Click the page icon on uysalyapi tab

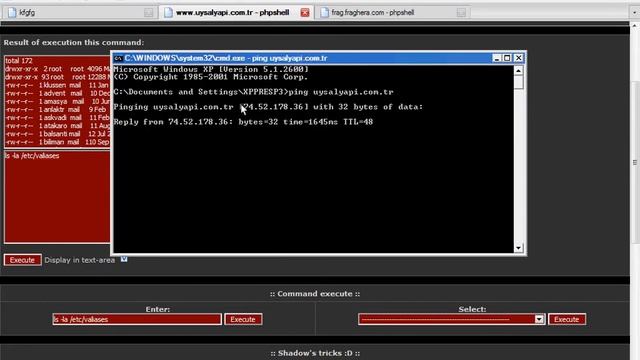[168, 13]
